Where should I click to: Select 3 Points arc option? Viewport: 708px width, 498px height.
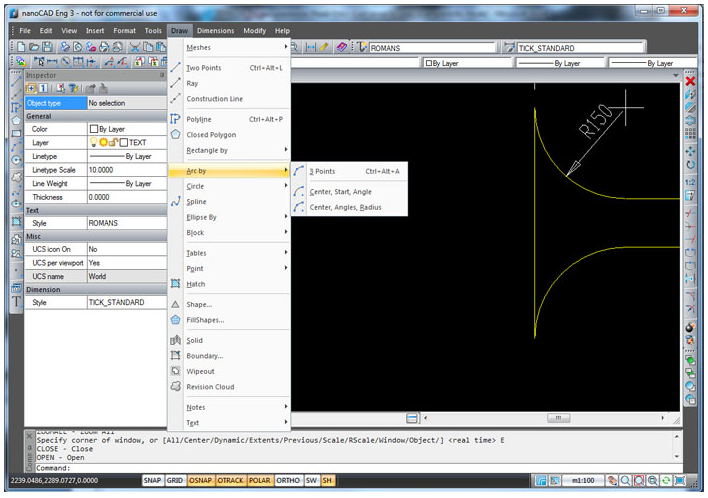(349, 171)
